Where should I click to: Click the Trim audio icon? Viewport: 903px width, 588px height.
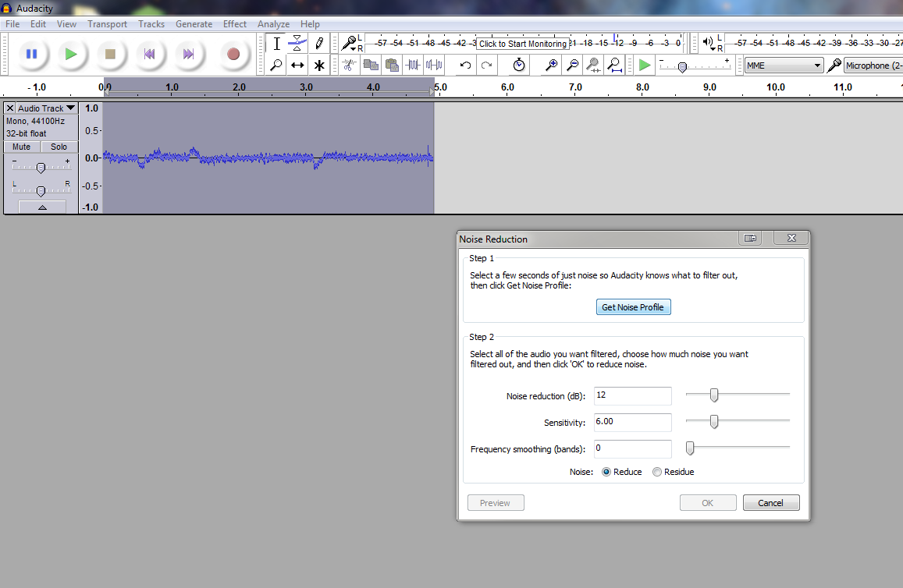[x=413, y=65]
